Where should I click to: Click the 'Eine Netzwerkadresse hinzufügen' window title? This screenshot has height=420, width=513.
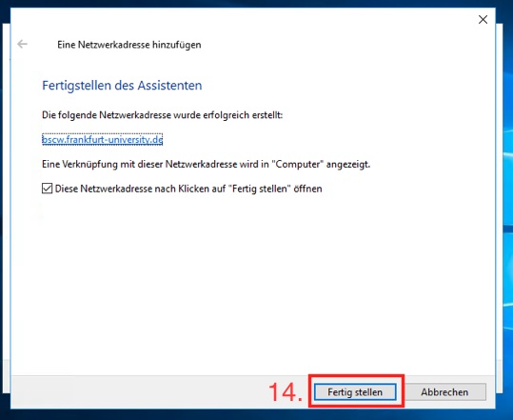pyautogui.click(x=129, y=45)
